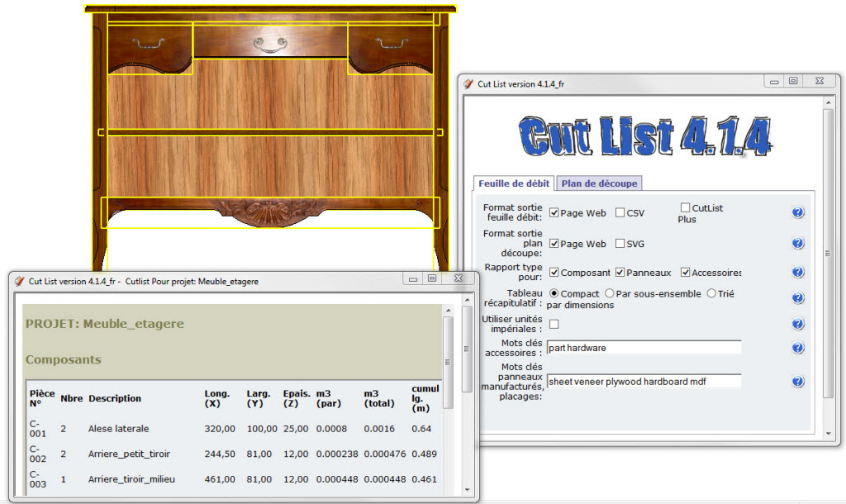Screen dimensions: 846x504
Task: Enable the CSV output checkbox
Action: [x=620, y=213]
